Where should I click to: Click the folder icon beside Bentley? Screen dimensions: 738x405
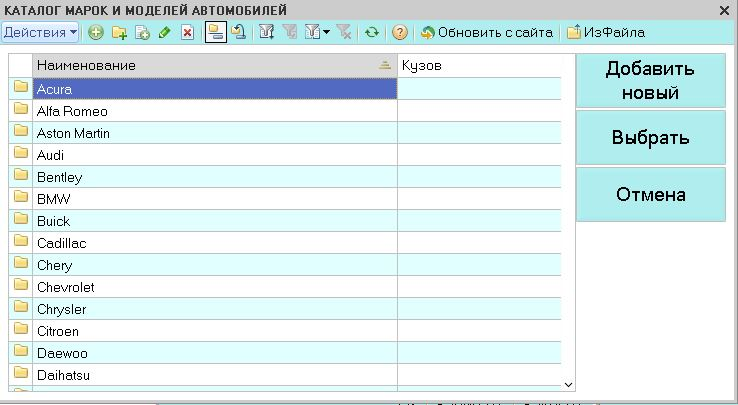pos(21,175)
